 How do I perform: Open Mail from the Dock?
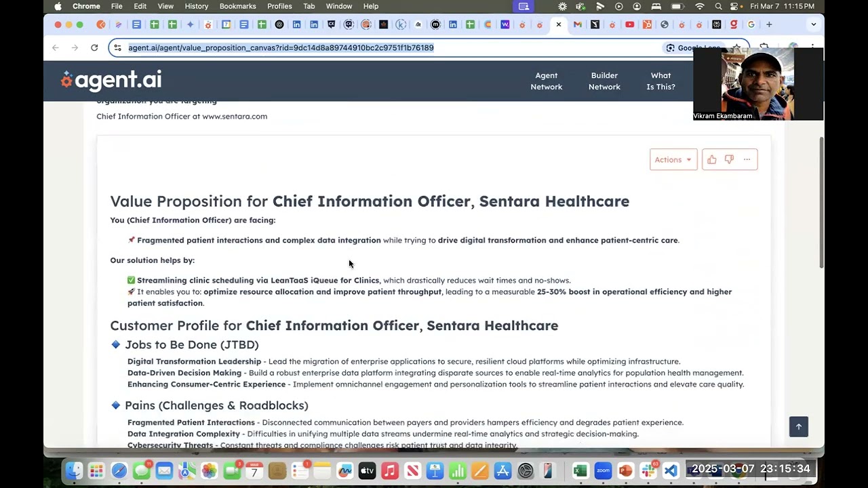coord(164,470)
